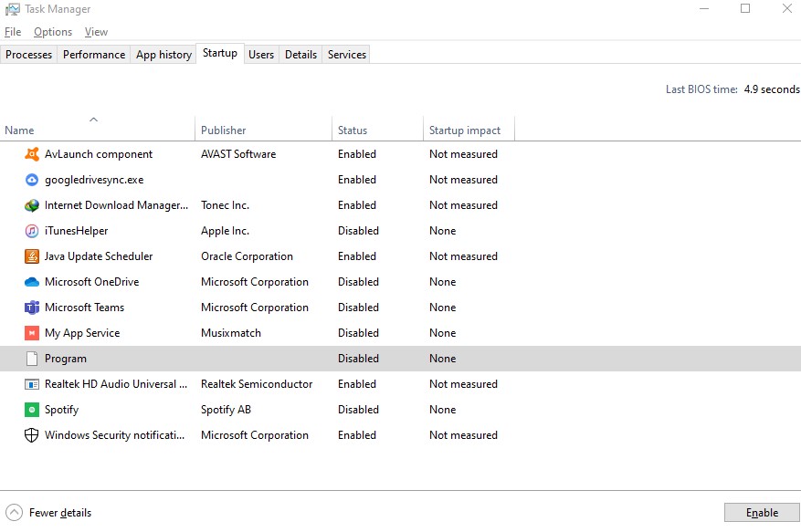Select the Windows Security notification name text

pyautogui.click(x=114, y=435)
